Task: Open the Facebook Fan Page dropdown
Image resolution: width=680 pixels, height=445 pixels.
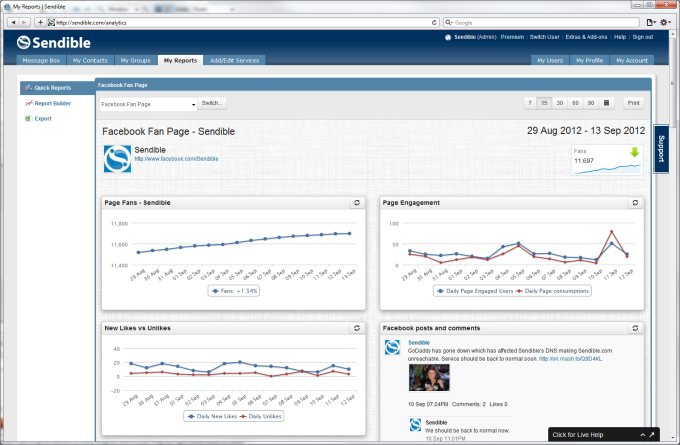Action: point(148,104)
